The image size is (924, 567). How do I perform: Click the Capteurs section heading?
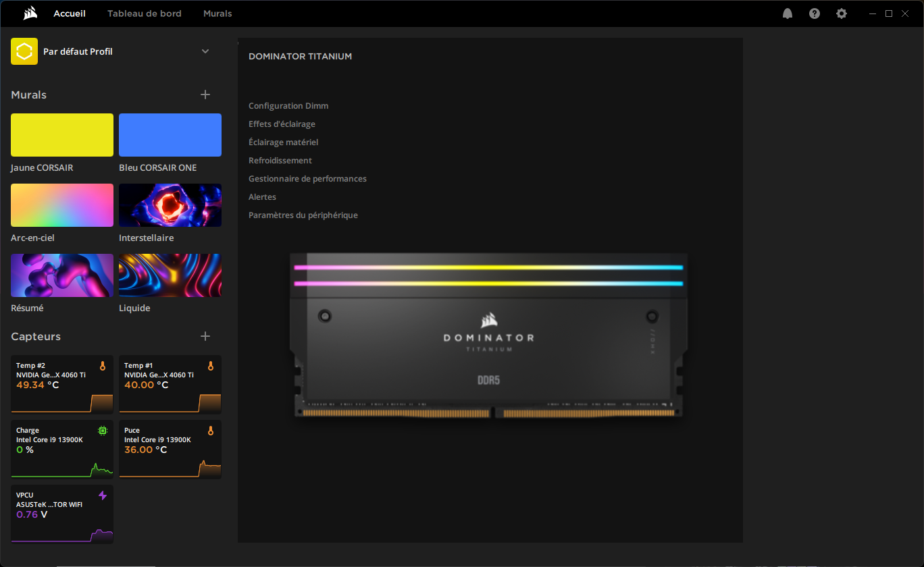[36, 337]
